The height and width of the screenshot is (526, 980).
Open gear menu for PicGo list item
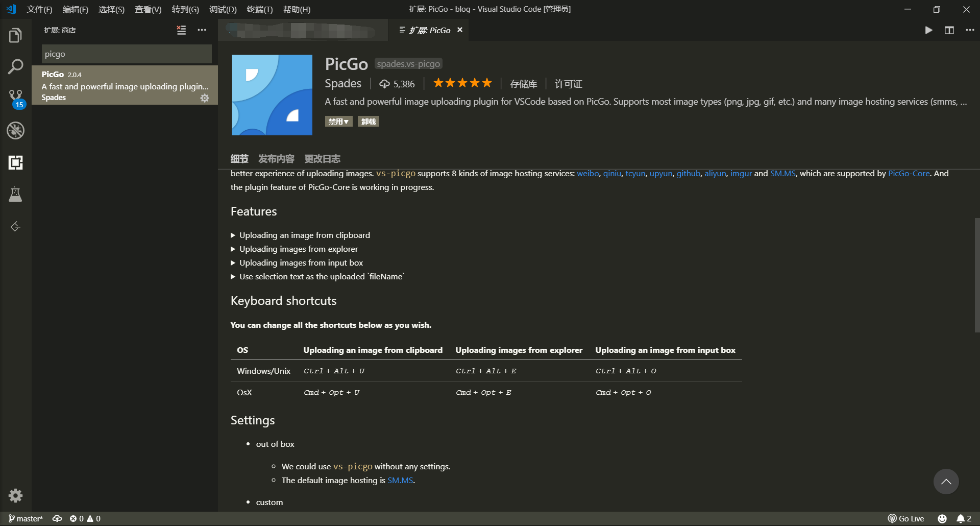pos(205,98)
